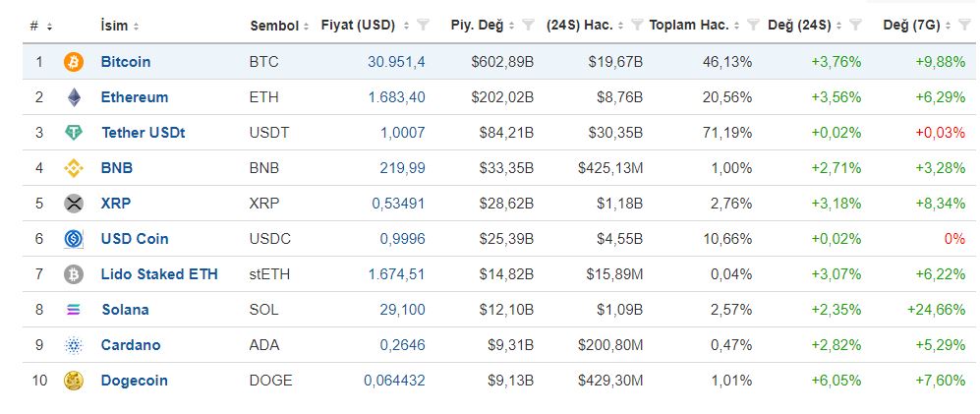Click the XRP logo icon
Viewport: 980px width, 414px height.
click(73, 204)
